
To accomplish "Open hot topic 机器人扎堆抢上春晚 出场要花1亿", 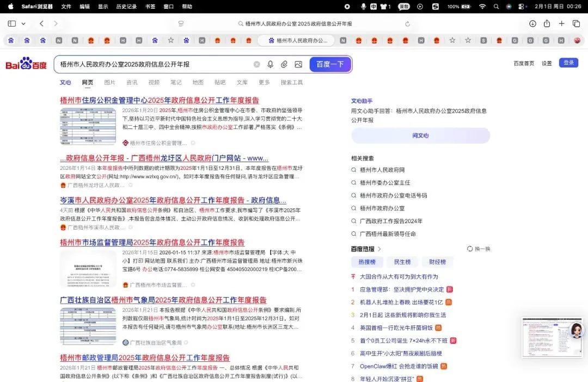I will [x=401, y=302].
